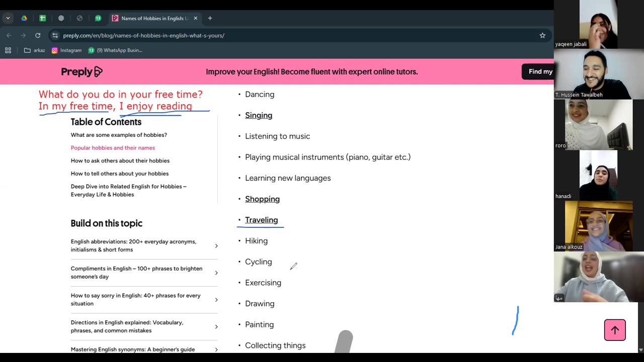644x362 pixels.
Task: Open the apps grid in bookmarks bar
Action: (x=8, y=50)
